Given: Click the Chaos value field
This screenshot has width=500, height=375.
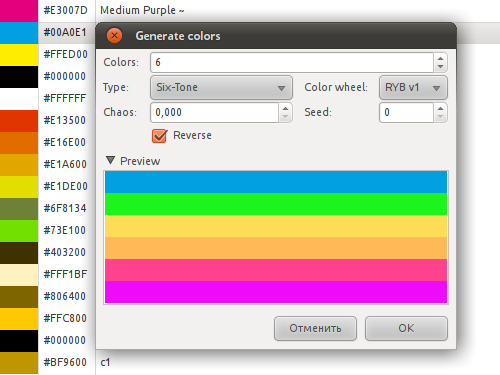Looking at the screenshot, I should [215, 112].
